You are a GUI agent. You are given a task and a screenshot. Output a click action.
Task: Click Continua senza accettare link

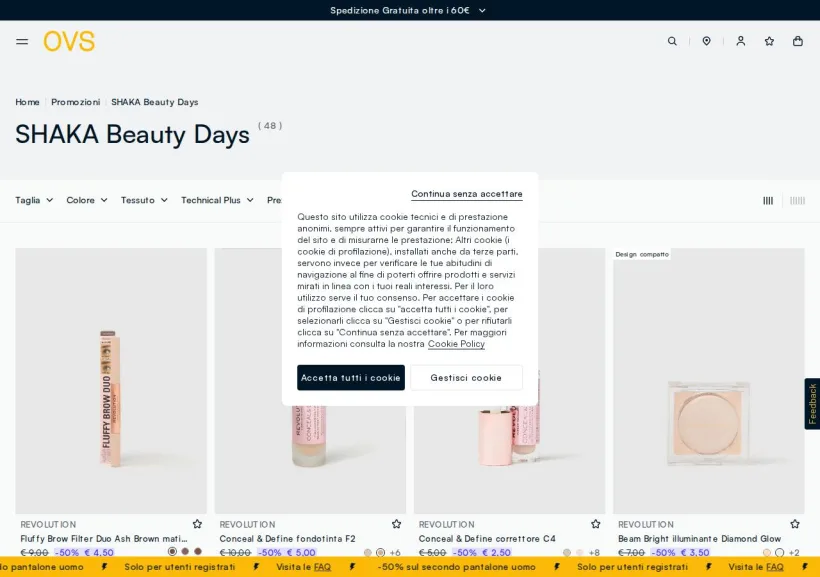click(x=466, y=194)
